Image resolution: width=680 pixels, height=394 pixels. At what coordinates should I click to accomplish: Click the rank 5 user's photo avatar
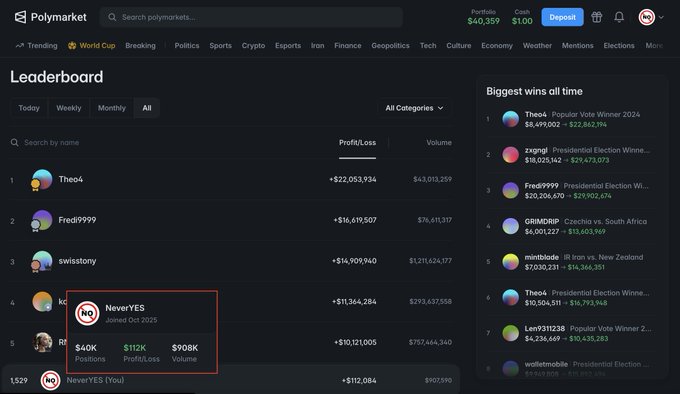pos(42,342)
